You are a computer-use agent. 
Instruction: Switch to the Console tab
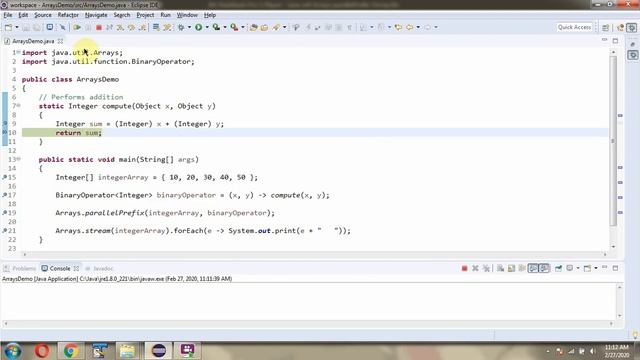(x=60, y=269)
